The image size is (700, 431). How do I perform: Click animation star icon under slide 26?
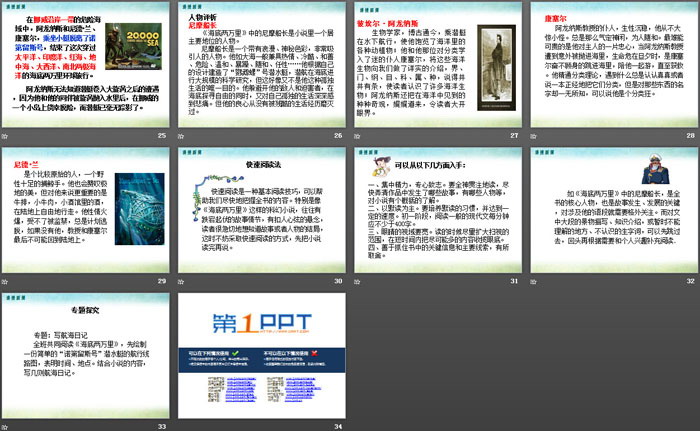tap(181, 136)
